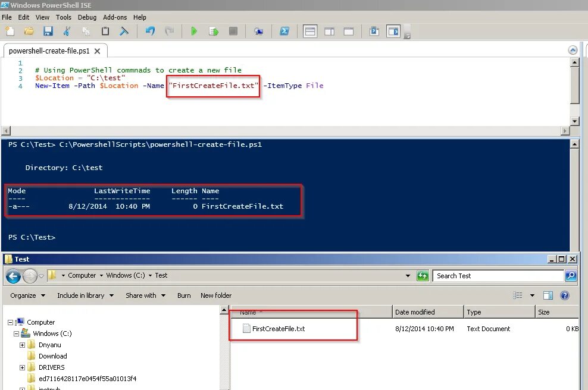The image size is (588, 390).
Task: Open the Debug menu
Action: [87, 17]
